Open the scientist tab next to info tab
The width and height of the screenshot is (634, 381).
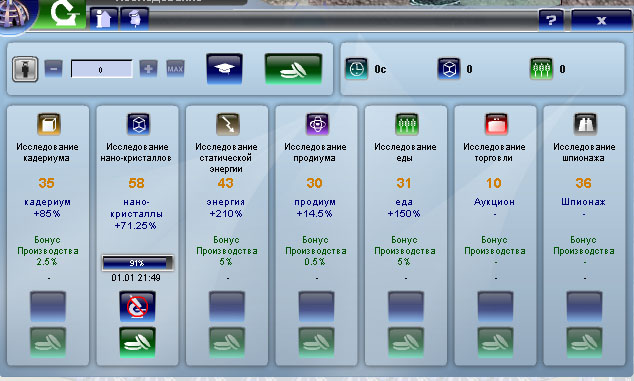pos(135,19)
